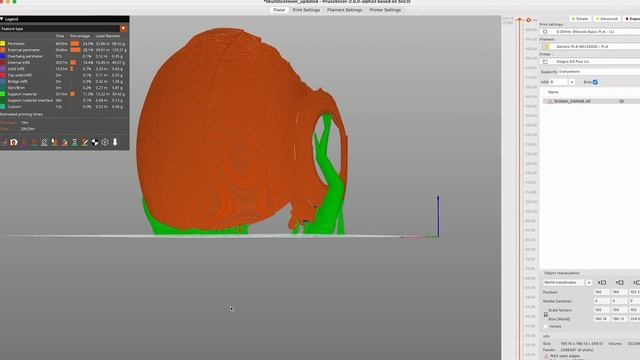Viewport: 640px width, 360px height.
Task: Toggle tool marker down-arrow icon
Action: (x=115, y=142)
